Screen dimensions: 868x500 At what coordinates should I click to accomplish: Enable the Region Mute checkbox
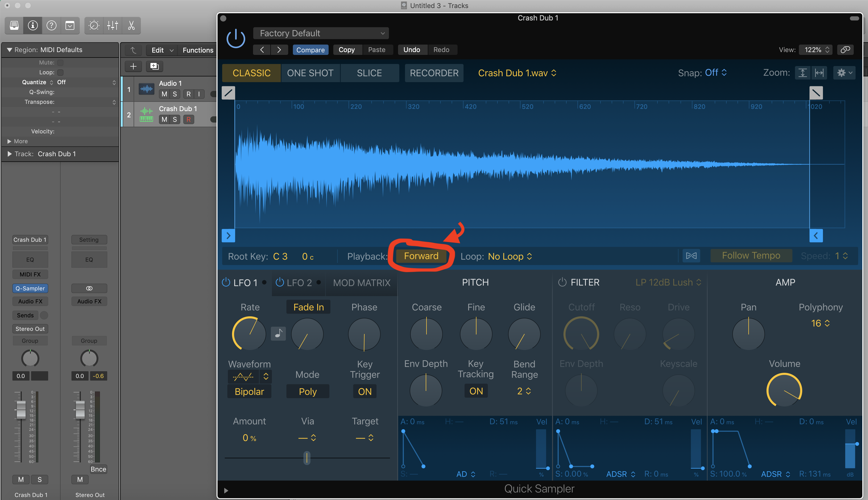[60, 62]
